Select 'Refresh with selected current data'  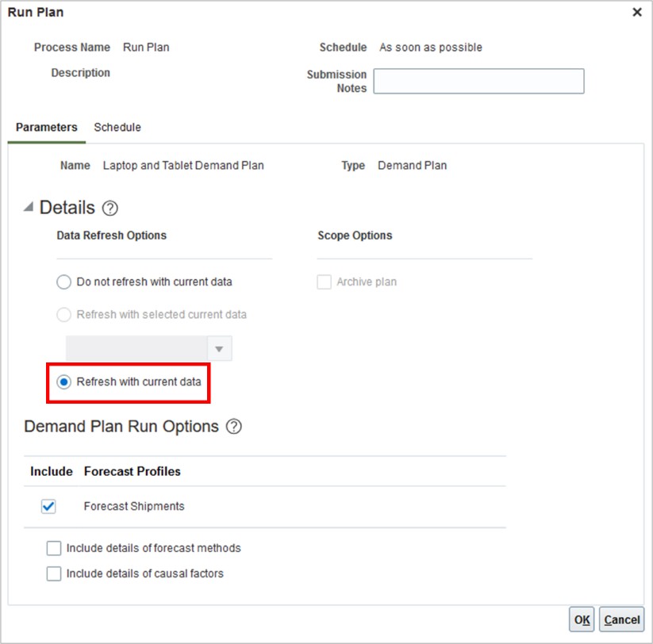pyautogui.click(x=63, y=315)
